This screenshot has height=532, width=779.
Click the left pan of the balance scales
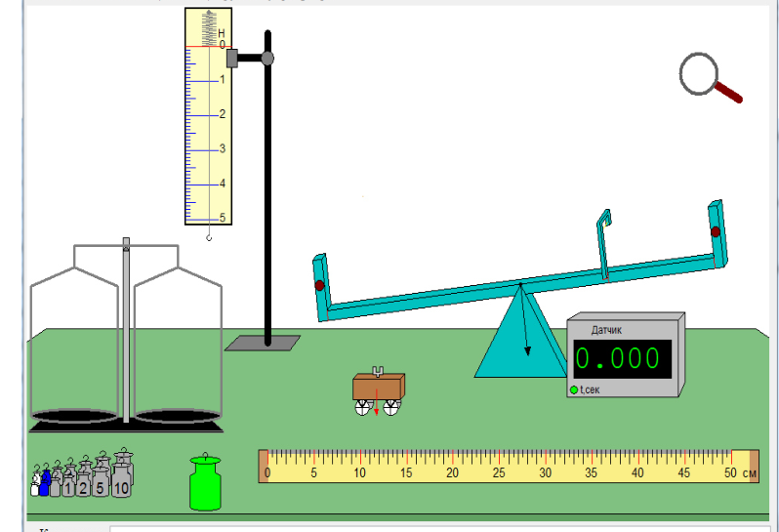point(74,416)
